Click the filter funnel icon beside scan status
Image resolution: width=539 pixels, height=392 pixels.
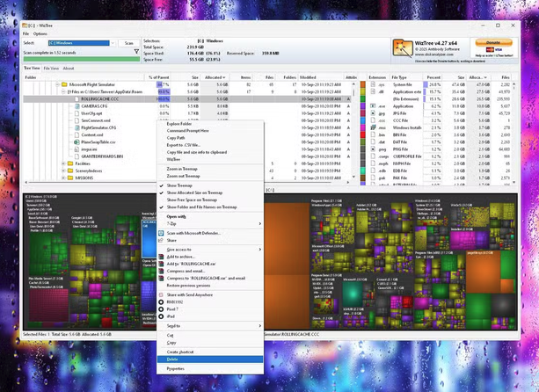pyautogui.click(x=136, y=52)
